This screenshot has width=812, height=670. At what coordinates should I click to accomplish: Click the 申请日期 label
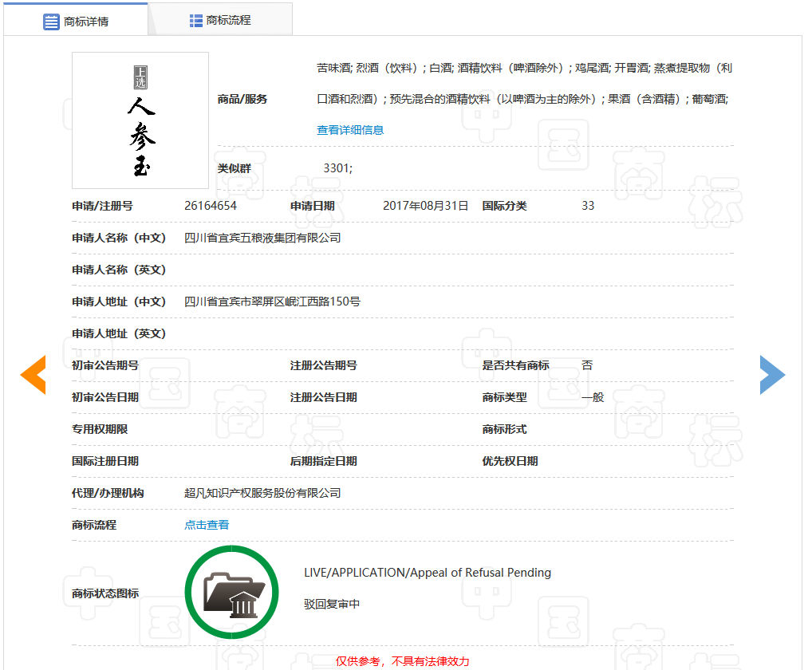click(312, 206)
